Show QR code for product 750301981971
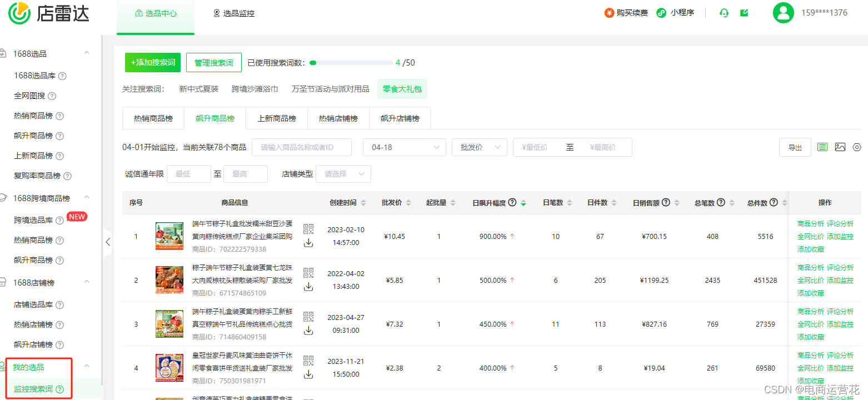 [308, 360]
